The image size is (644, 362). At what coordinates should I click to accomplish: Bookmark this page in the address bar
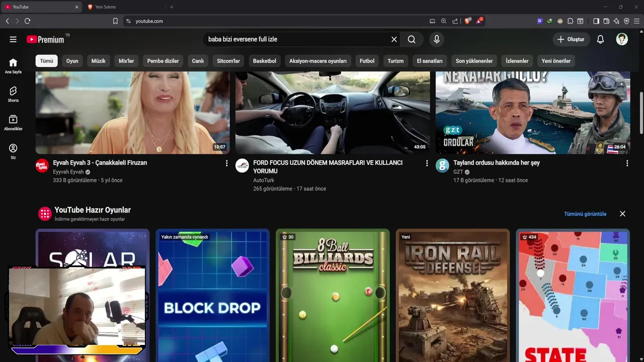115,21
